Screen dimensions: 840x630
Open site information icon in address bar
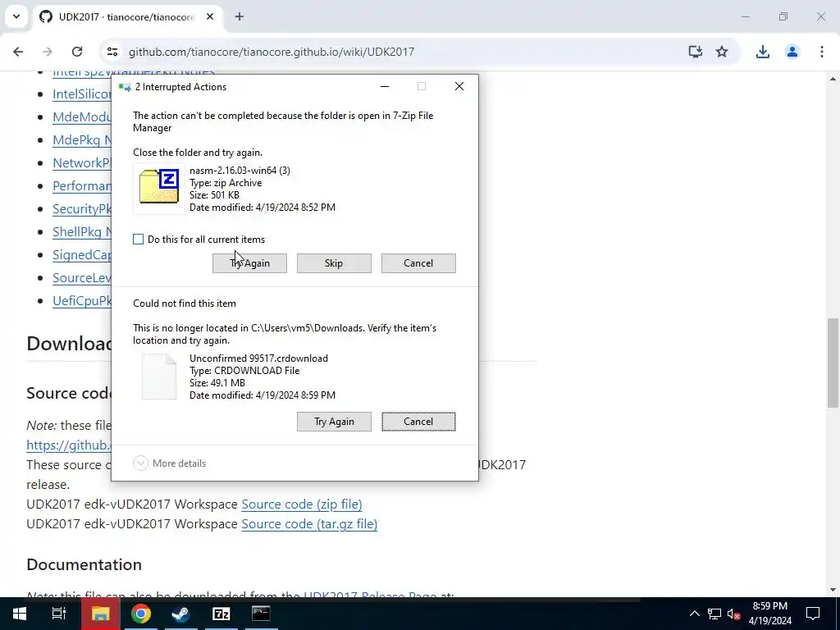(112, 52)
